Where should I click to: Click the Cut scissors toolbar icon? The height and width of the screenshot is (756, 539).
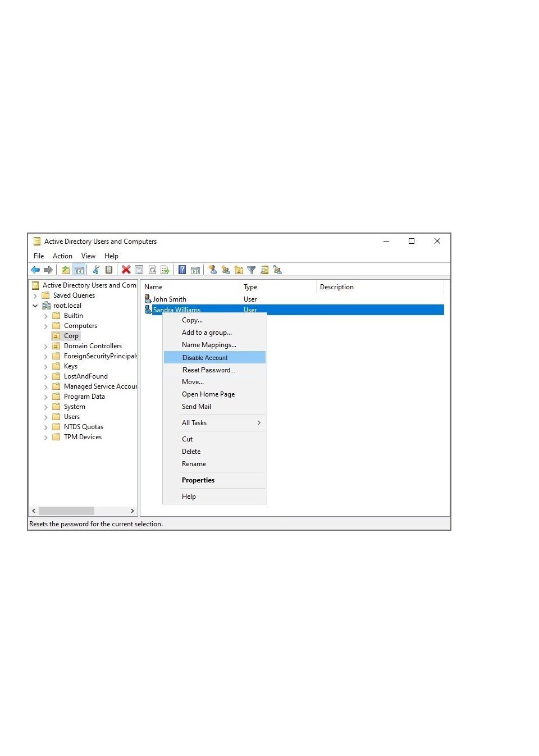click(97, 270)
